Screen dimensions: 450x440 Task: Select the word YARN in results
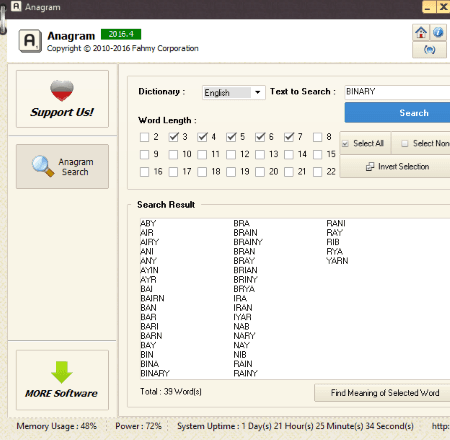[337, 261]
